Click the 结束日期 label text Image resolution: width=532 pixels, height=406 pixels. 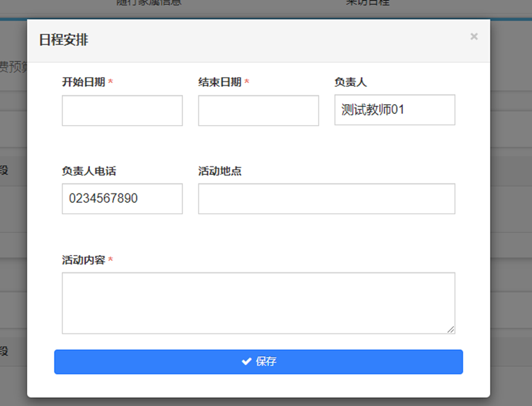point(219,83)
